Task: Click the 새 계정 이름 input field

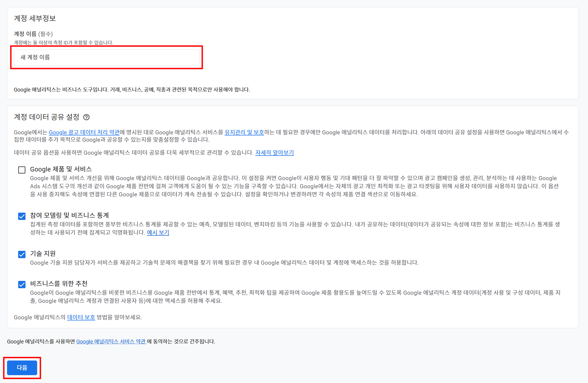Action: tap(106, 57)
